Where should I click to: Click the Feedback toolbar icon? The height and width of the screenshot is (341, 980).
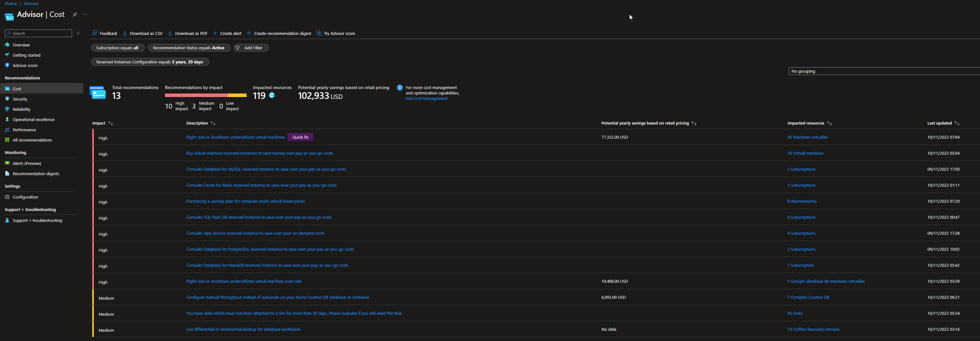coord(95,33)
